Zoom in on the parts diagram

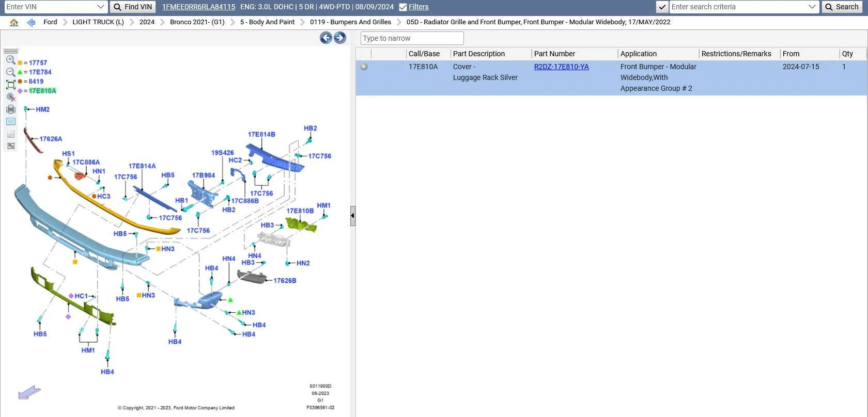click(x=10, y=60)
